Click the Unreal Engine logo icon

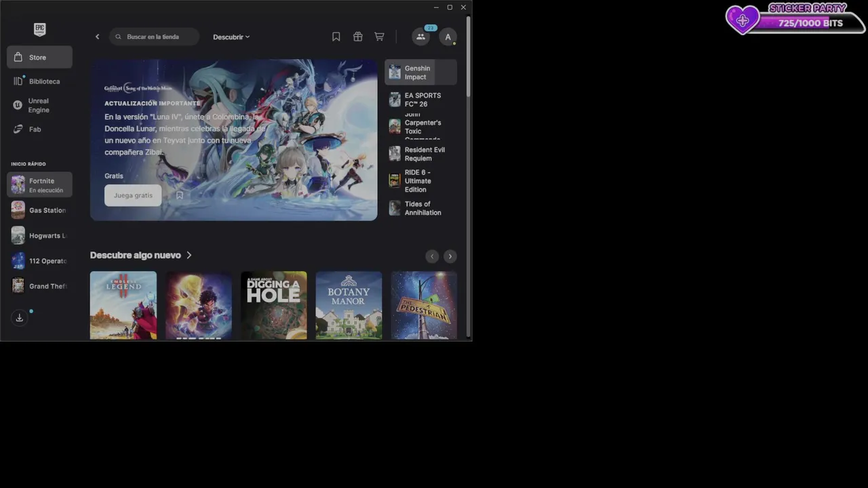click(18, 105)
